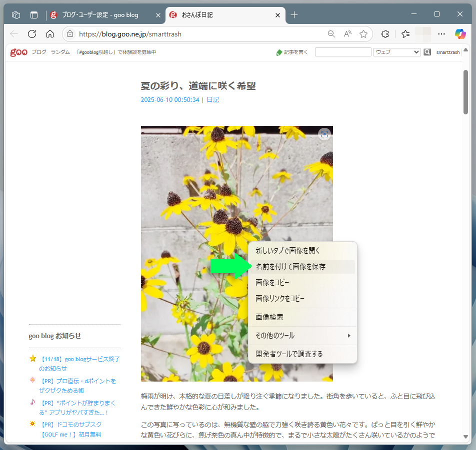476x450 pixels.
Task: Go to browser home page icon
Action: tap(50, 34)
